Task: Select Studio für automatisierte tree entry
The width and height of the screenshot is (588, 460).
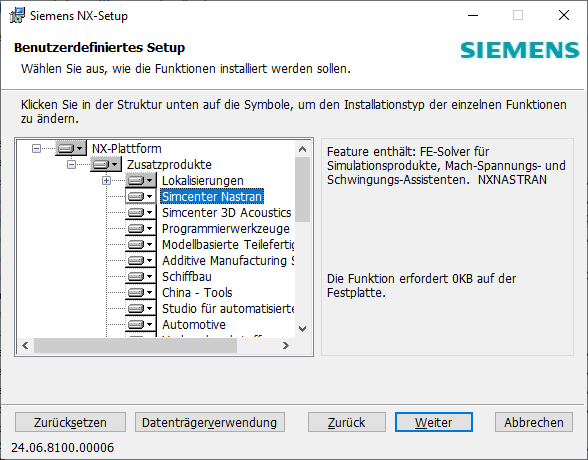Action: 228,309
